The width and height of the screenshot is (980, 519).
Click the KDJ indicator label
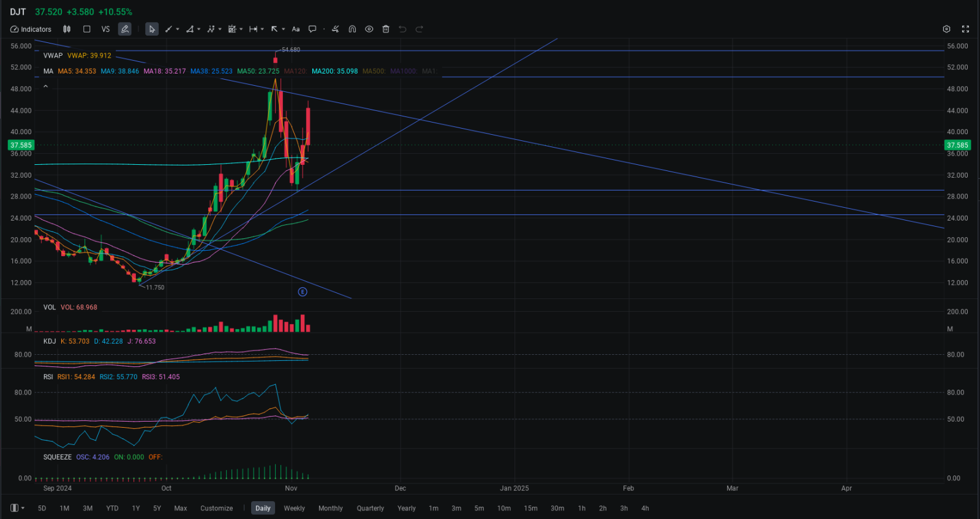tap(50, 341)
